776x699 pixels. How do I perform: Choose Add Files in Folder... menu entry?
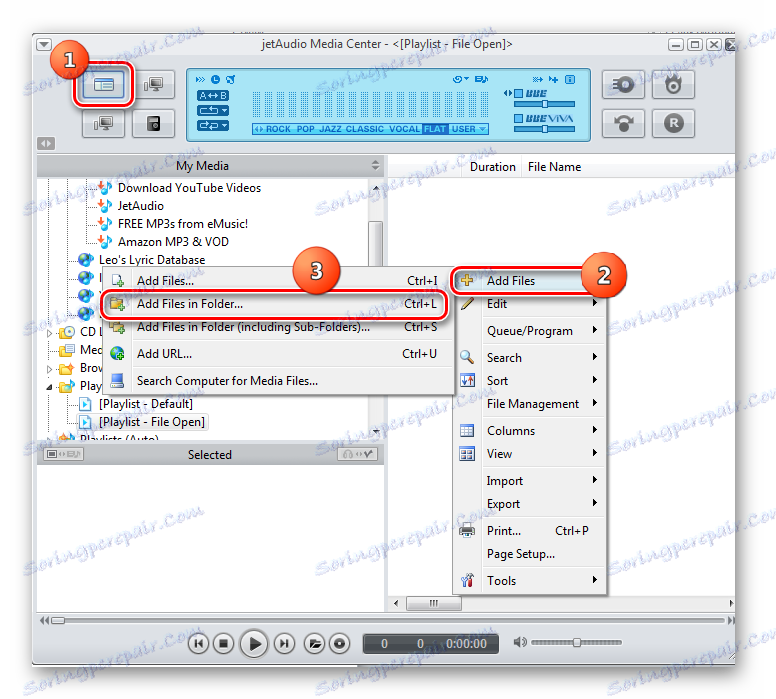pos(278,304)
